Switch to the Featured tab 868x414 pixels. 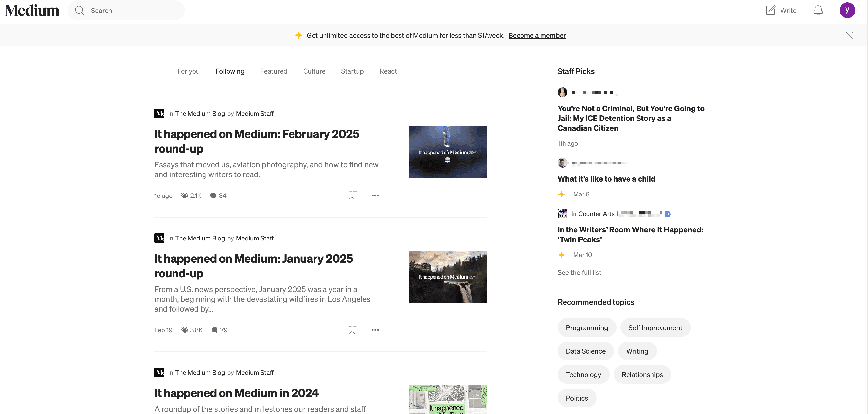(x=274, y=71)
